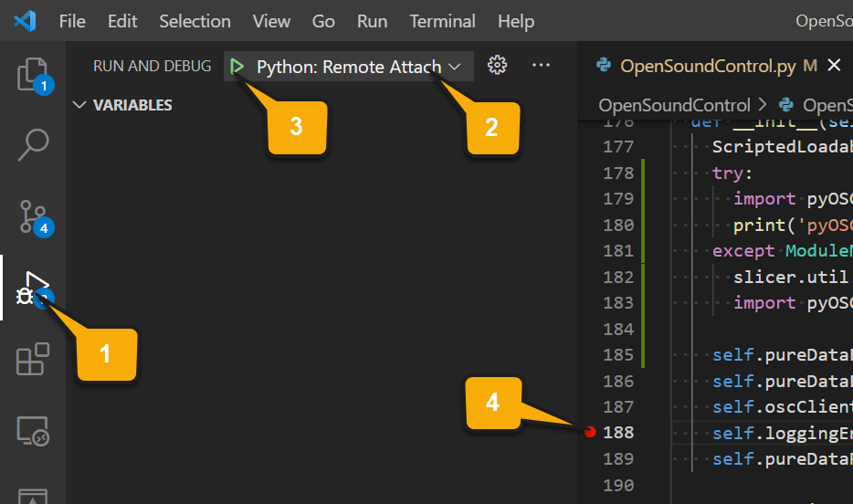Screen dimensions: 853x504
Task: Open the Search view in activity bar
Action: tap(33, 144)
